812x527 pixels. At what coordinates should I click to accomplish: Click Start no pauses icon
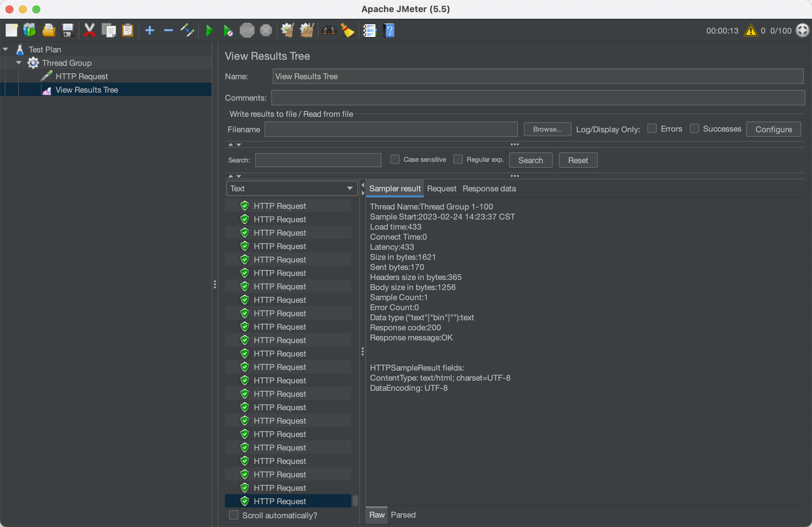coord(228,31)
